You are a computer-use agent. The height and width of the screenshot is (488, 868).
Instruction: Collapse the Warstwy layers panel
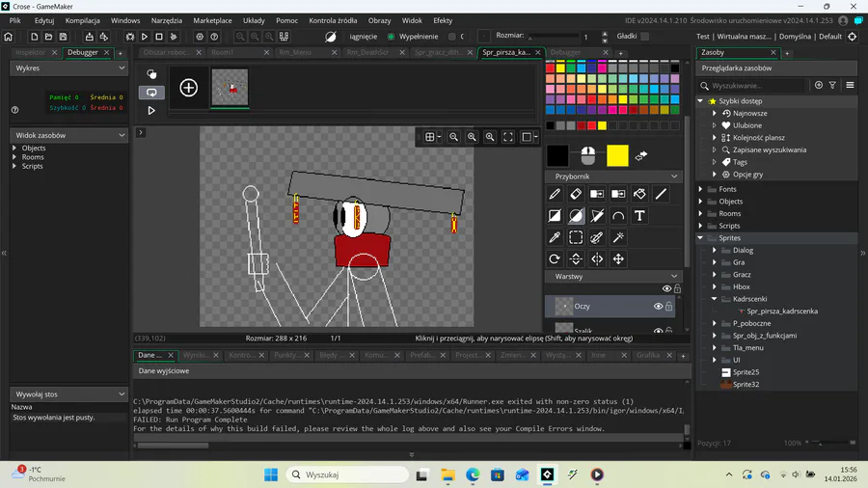674,276
